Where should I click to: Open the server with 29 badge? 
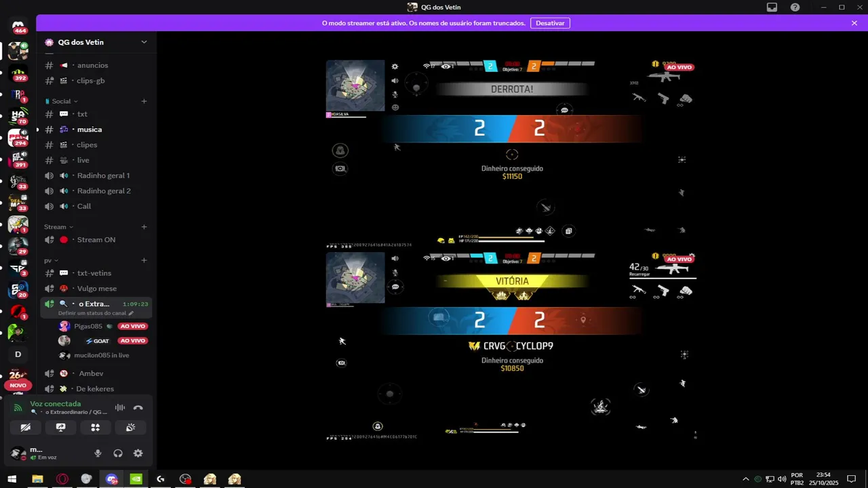click(18, 247)
